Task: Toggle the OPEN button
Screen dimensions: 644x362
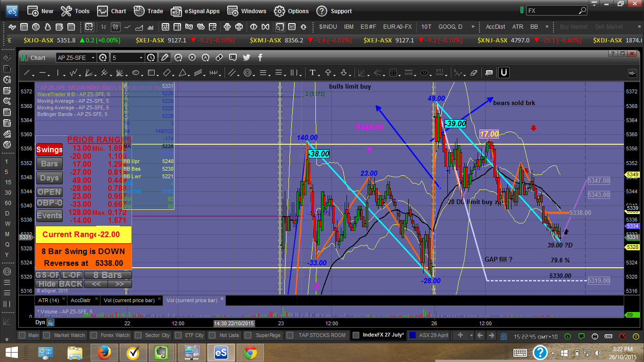Action: (50, 192)
